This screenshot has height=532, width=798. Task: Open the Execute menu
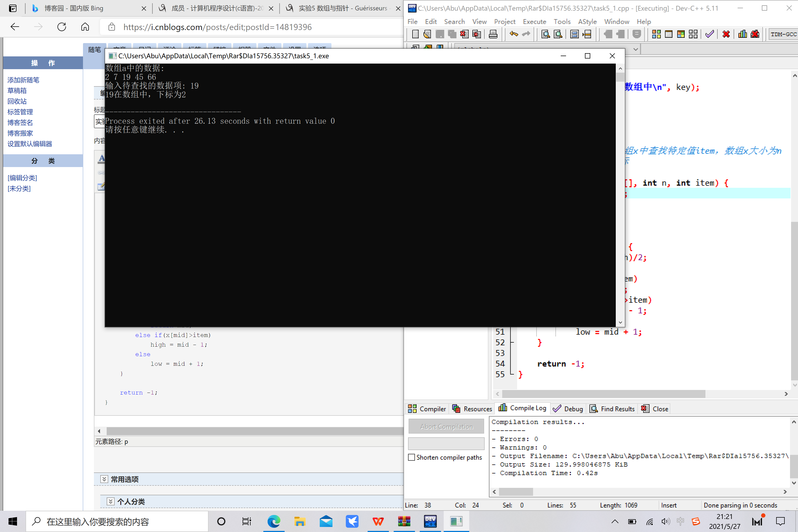[x=534, y=22]
